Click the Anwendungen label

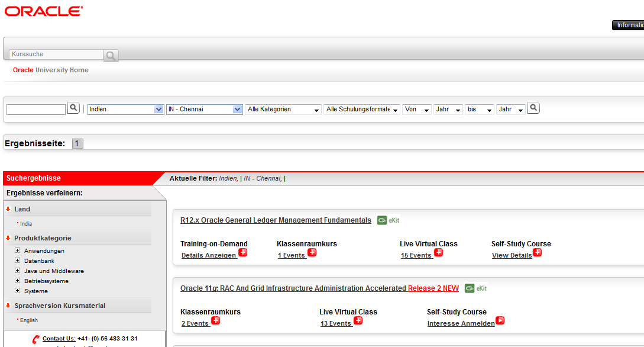[44, 251]
